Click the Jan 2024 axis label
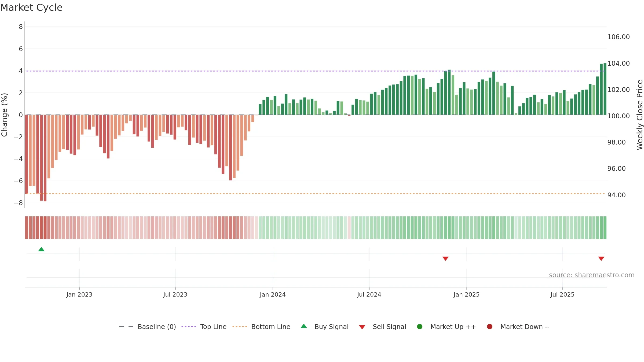 273,295
